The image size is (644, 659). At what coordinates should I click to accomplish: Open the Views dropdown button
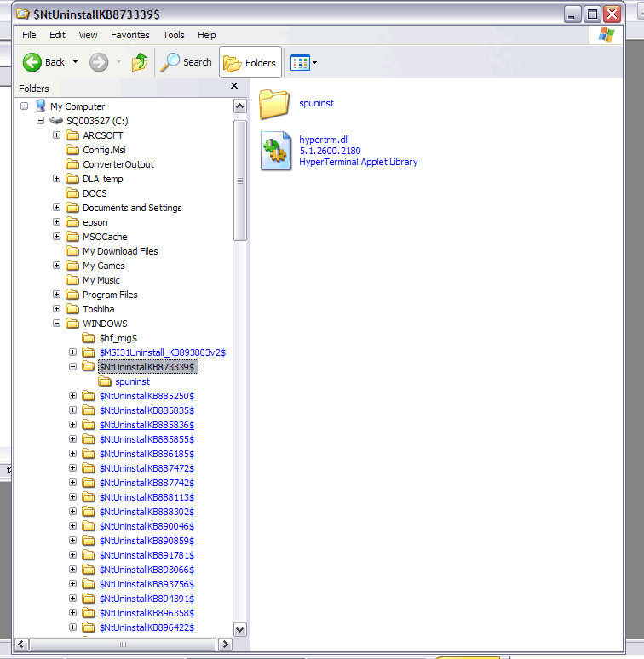(x=303, y=63)
